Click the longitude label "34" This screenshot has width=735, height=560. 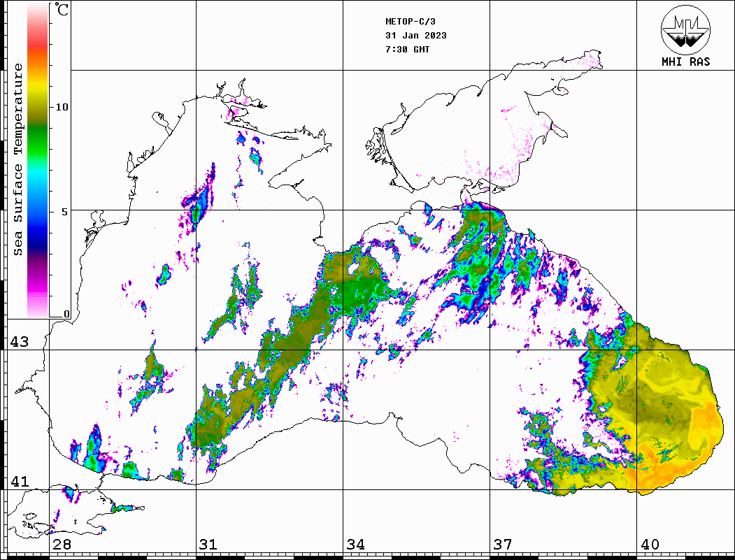click(355, 544)
